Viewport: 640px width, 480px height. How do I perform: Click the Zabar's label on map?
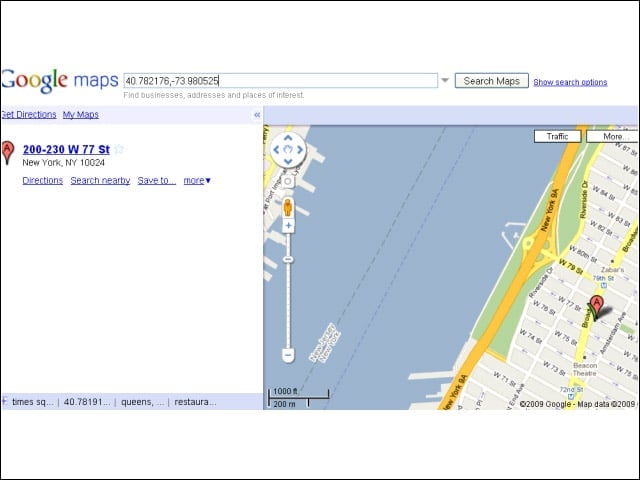[x=612, y=270]
